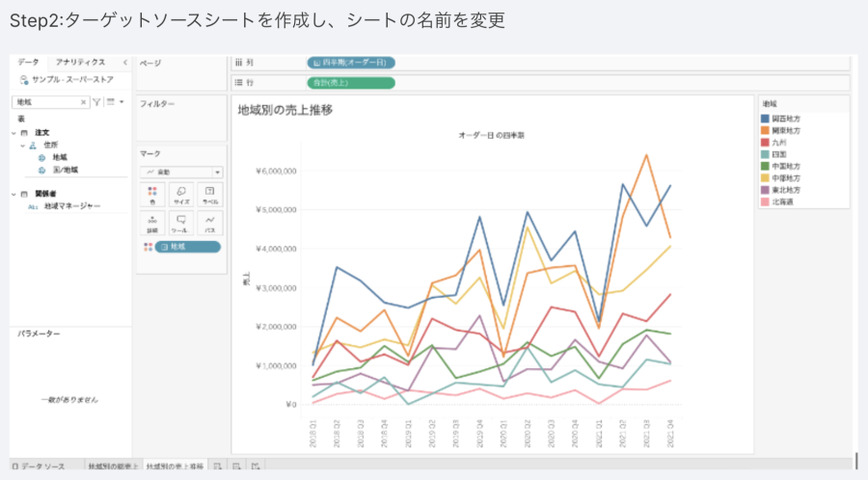Image resolution: width=868 pixels, height=480 pixels.
Task: Open the 自動 mark type dropdown
Action: 180,172
